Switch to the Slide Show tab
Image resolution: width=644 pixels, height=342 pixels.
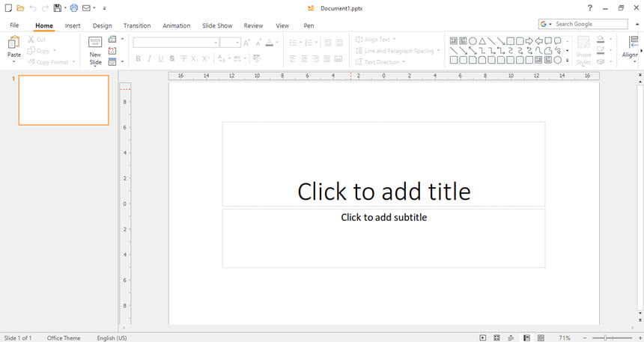pyautogui.click(x=217, y=25)
